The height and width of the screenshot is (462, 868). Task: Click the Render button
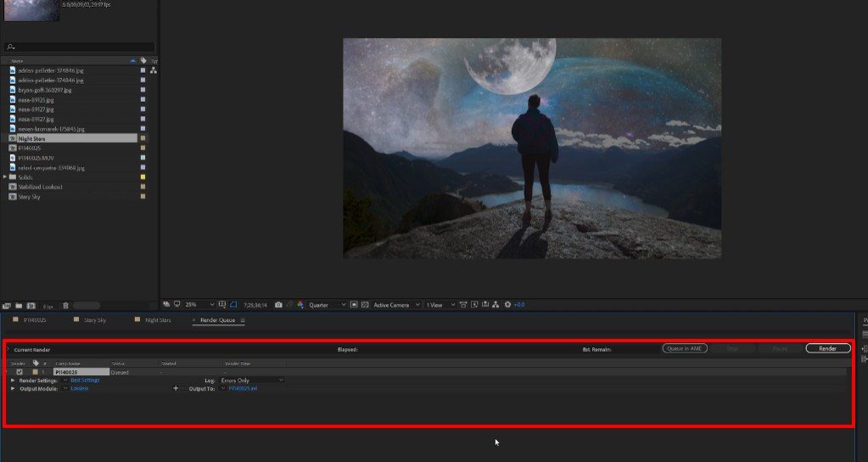[x=827, y=348]
